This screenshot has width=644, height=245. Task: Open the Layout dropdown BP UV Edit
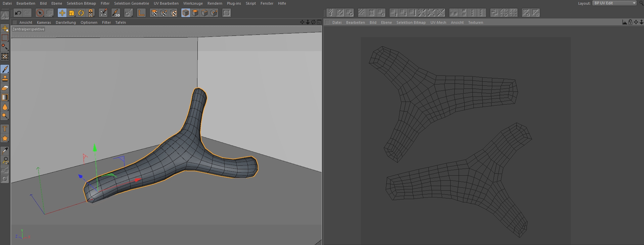614,3
